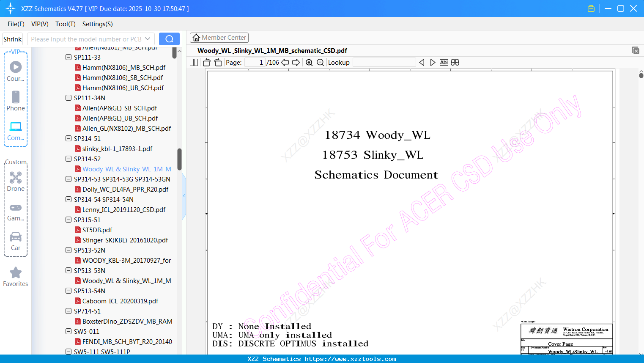Image resolution: width=644 pixels, height=363 pixels.
Task: Open the Game console category
Action: click(x=16, y=208)
